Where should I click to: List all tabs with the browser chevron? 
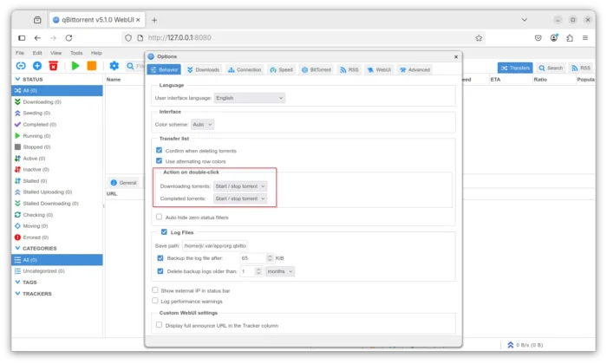point(524,20)
